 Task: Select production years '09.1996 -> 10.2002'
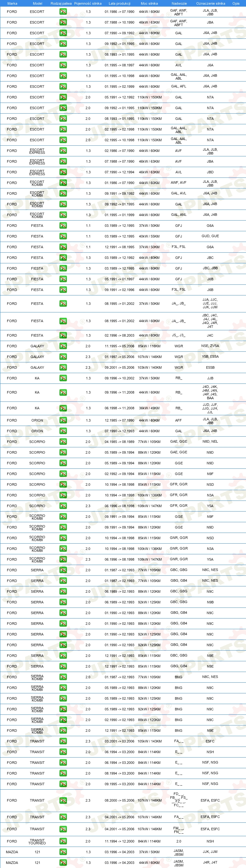pos(119,378)
